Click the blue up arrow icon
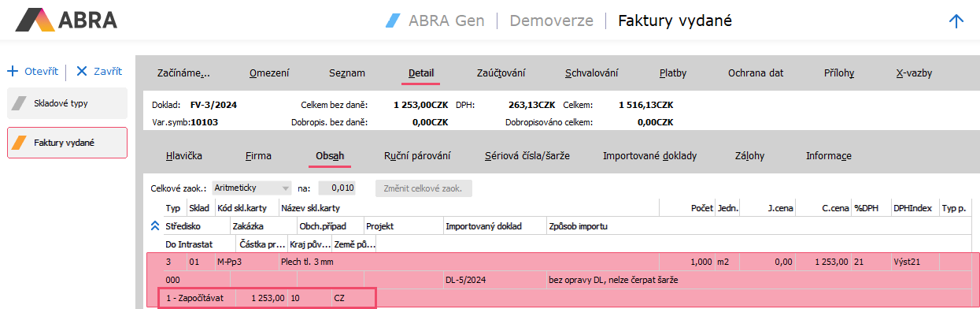The width and height of the screenshot is (980, 309). tap(956, 21)
